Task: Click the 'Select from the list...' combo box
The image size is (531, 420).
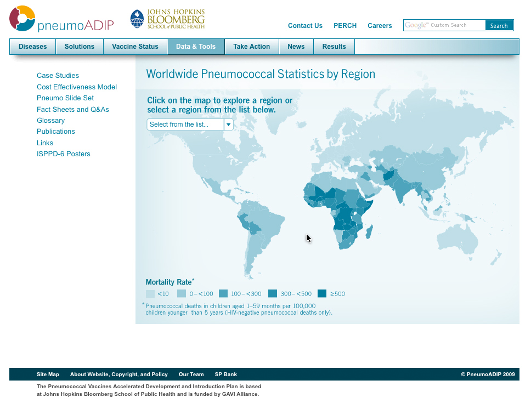Action: (x=185, y=124)
